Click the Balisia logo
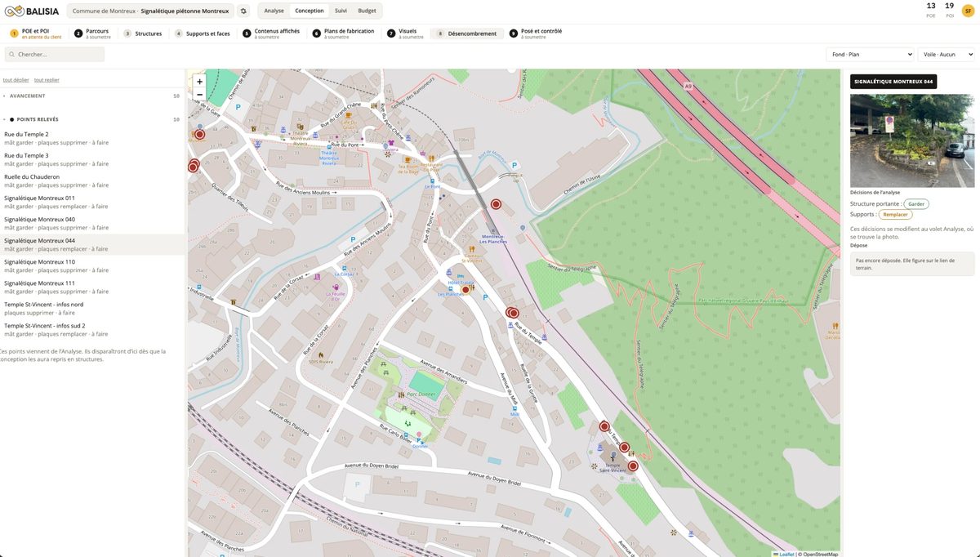 (31, 11)
